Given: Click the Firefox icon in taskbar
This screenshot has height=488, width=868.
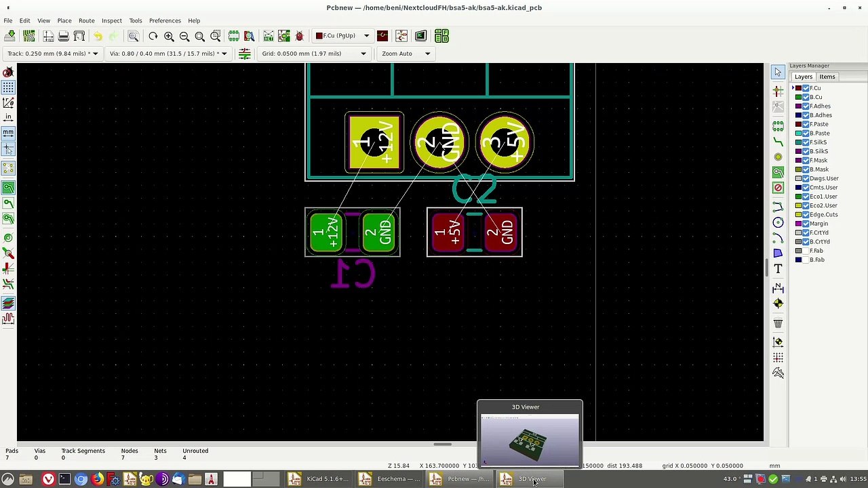Looking at the screenshot, I should 97,479.
